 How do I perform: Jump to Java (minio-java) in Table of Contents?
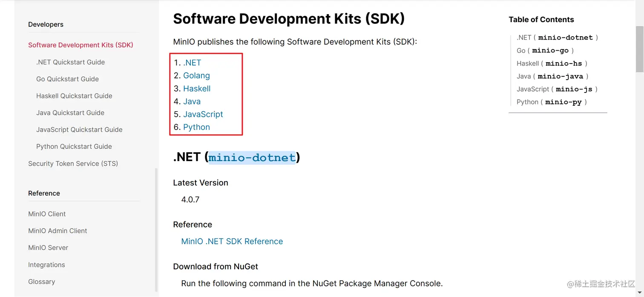click(x=552, y=76)
